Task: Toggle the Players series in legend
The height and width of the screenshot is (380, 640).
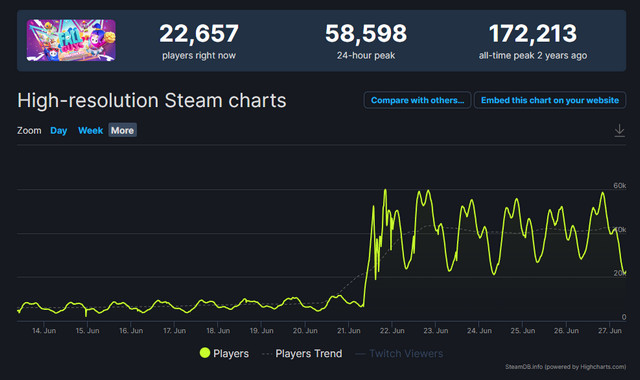Action: pyautogui.click(x=224, y=353)
